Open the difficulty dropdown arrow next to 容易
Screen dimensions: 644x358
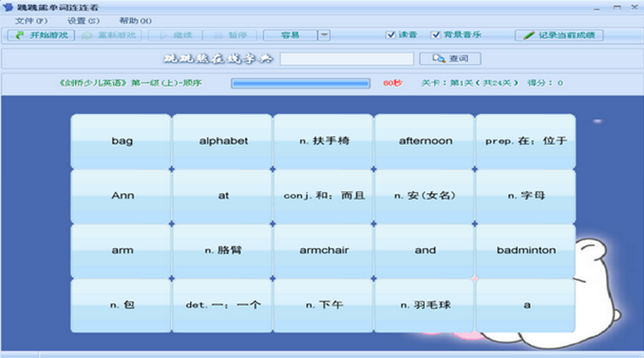[324, 35]
